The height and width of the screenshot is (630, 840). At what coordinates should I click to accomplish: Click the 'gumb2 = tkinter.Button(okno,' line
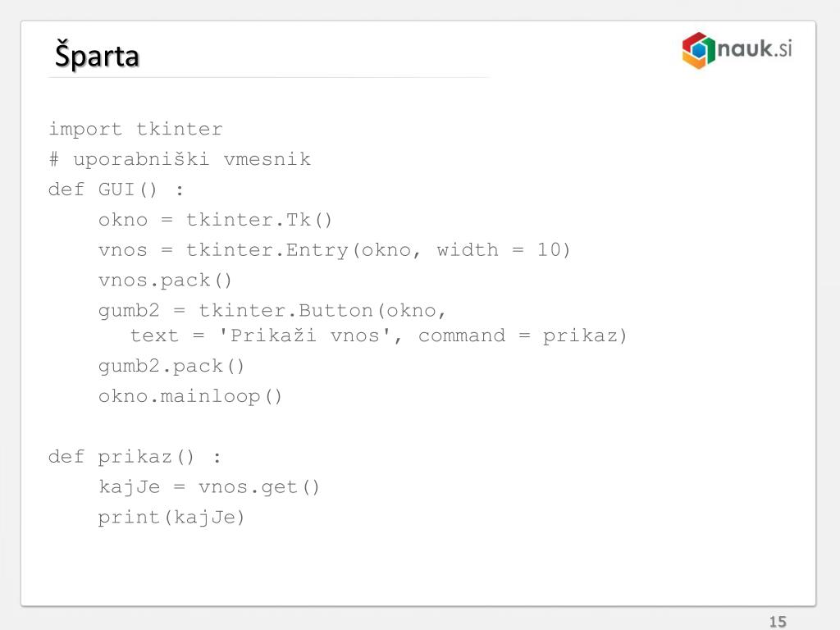coord(272,311)
